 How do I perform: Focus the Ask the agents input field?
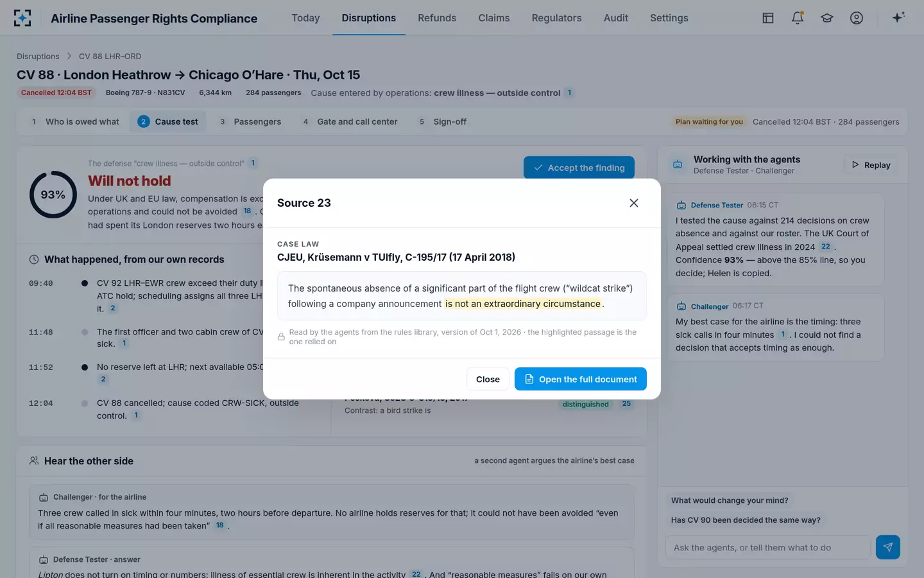(x=768, y=547)
